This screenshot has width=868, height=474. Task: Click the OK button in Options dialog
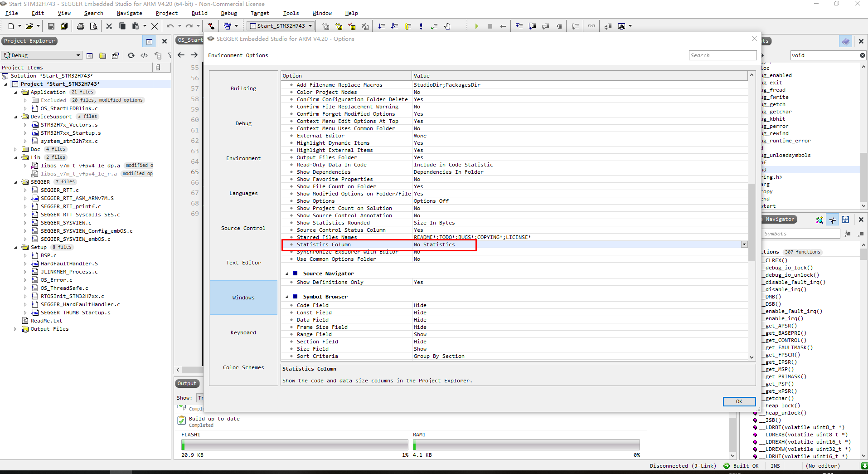(739, 401)
